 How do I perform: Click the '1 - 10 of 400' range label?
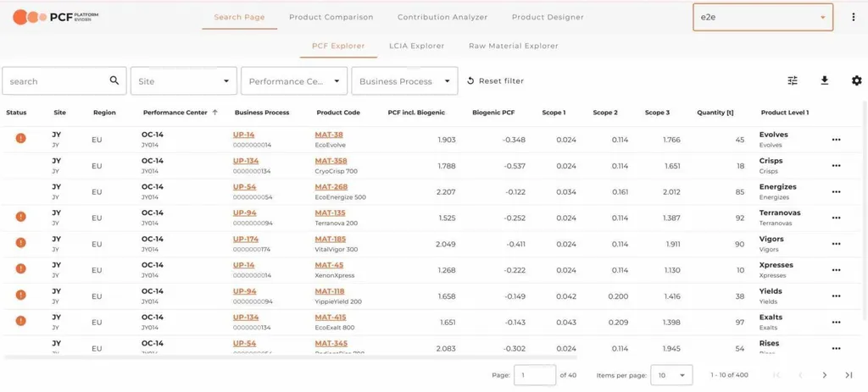tap(729, 375)
